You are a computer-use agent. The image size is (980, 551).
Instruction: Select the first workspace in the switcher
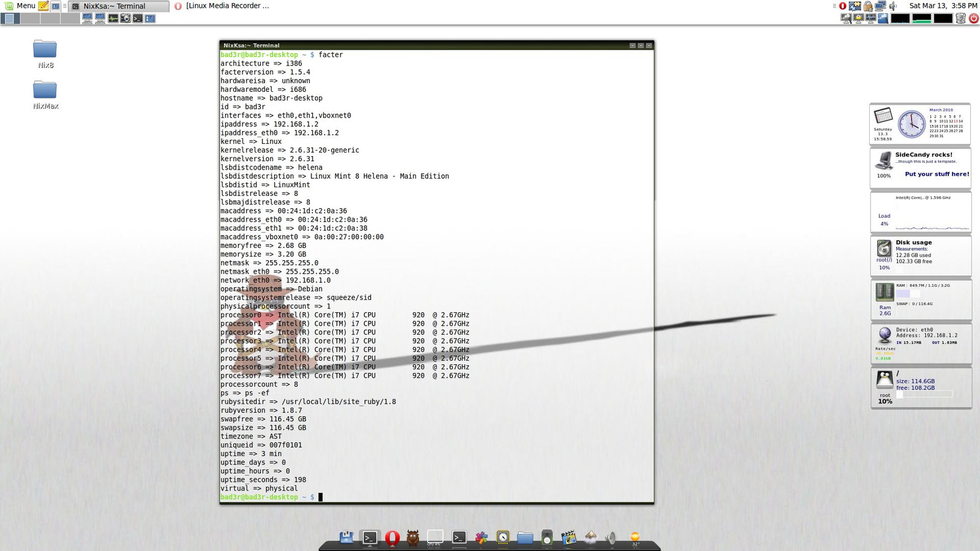point(9,18)
